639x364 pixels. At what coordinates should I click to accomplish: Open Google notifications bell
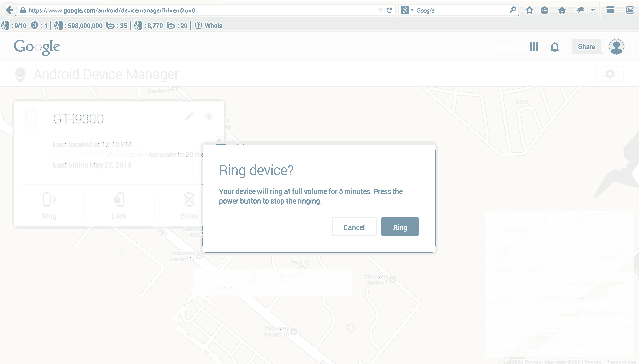(x=555, y=47)
